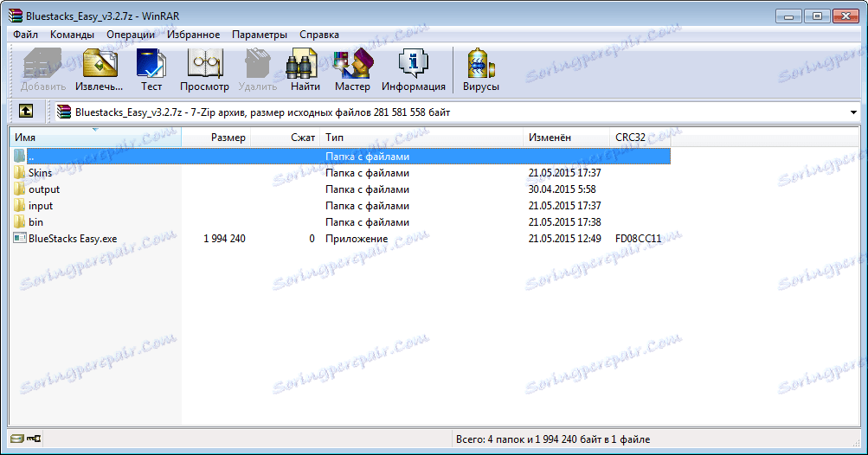Sort by CRC32 column header

coord(640,138)
